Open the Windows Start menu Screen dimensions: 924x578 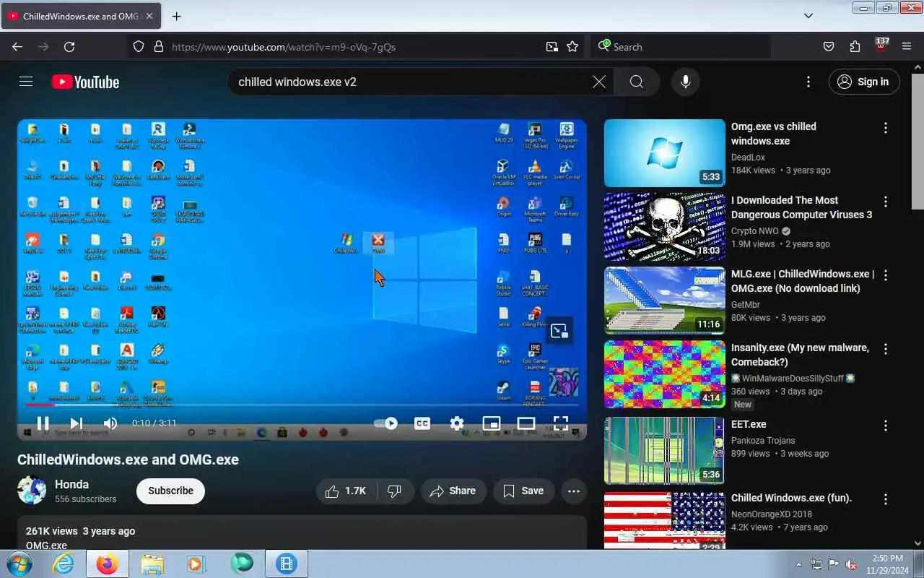(x=19, y=564)
